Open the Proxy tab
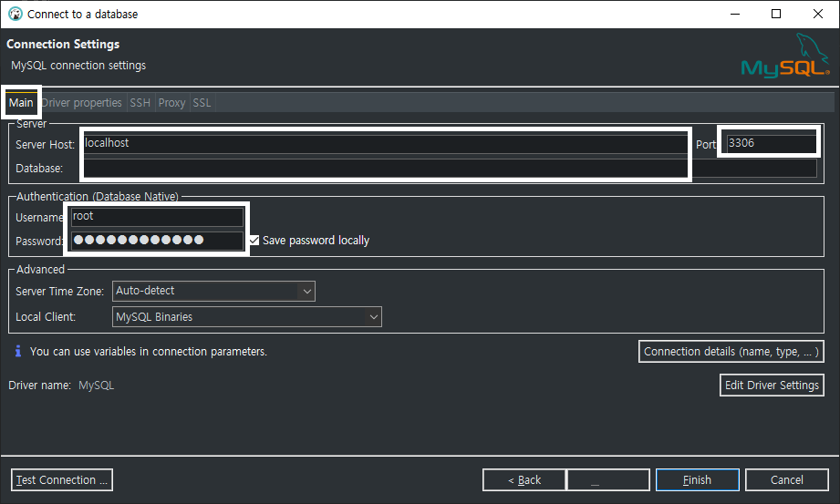Screen dimensions: 840x504 click(x=171, y=102)
